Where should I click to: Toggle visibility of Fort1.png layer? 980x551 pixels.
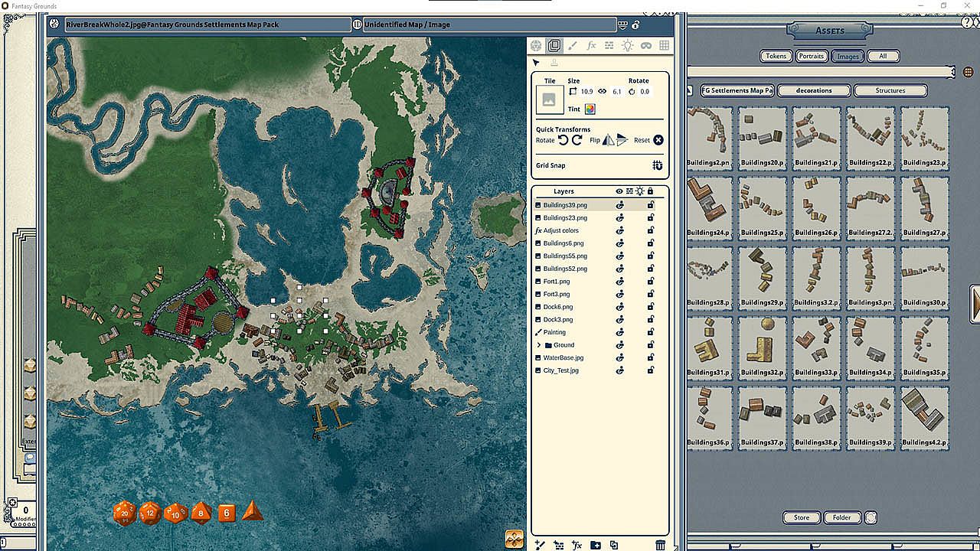(x=620, y=282)
